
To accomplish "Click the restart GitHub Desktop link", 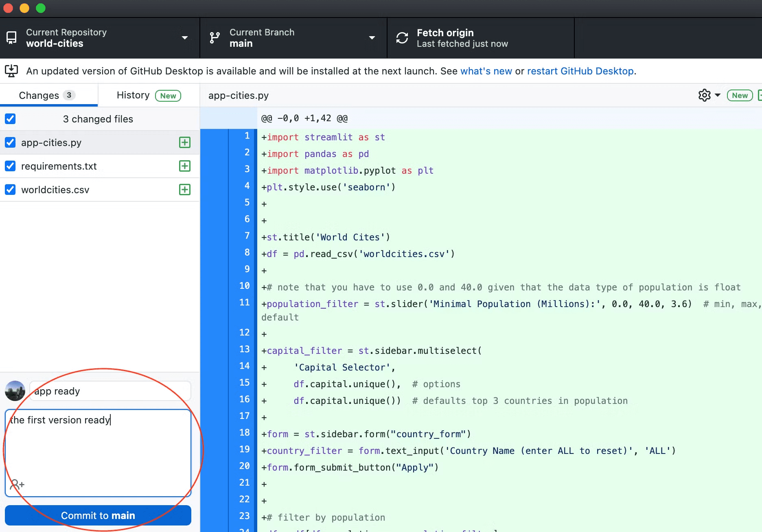I will [580, 71].
